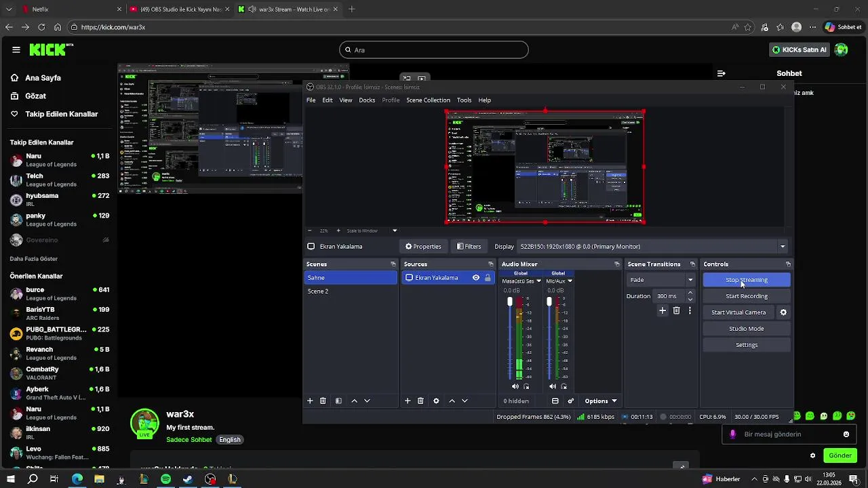Select Scene 2 in Scenes list

coord(351,291)
